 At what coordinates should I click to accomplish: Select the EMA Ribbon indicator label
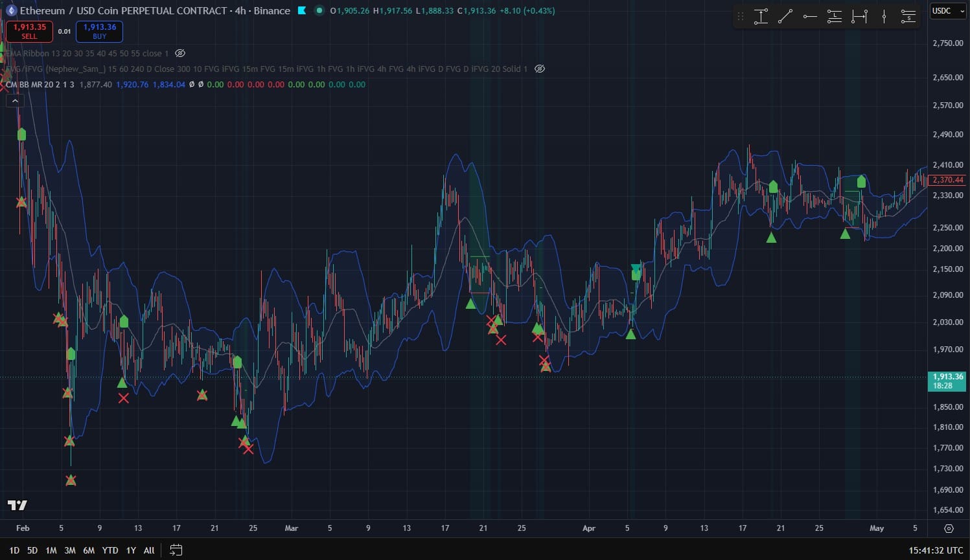click(87, 53)
